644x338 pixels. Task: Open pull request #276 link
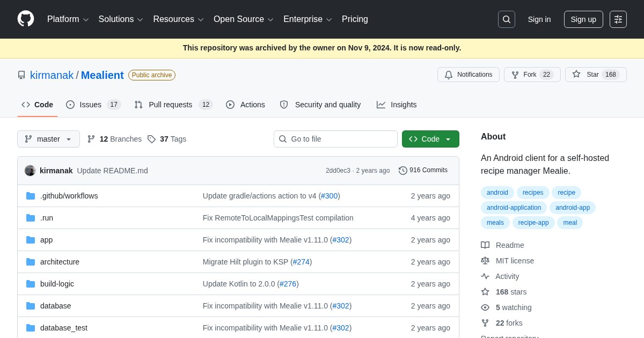288,284
